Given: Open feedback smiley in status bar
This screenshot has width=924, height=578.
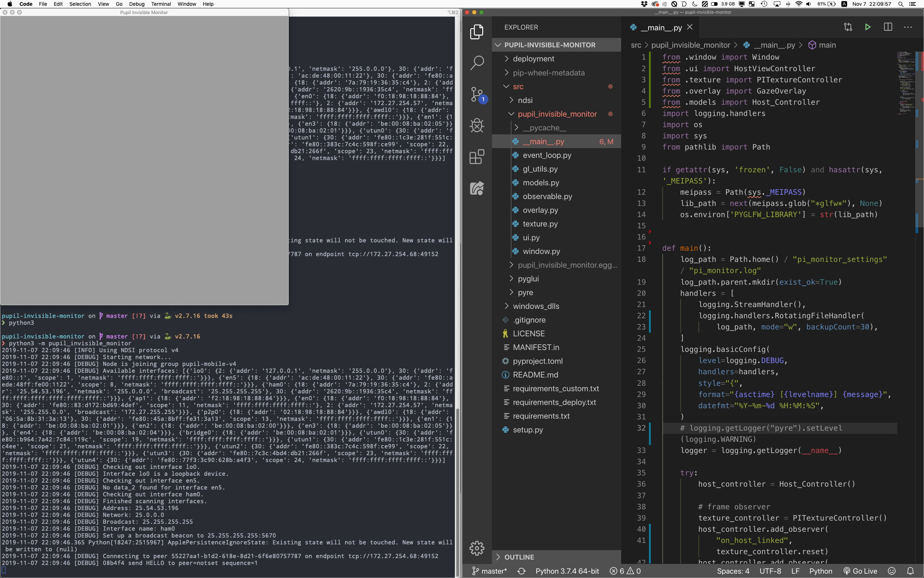Looking at the screenshot, I should click(x=892, y=571).
